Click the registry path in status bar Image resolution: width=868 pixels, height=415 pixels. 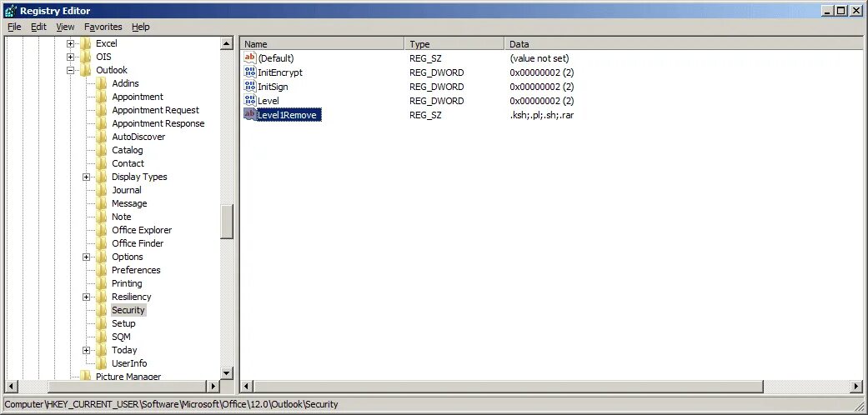[171, 404]
